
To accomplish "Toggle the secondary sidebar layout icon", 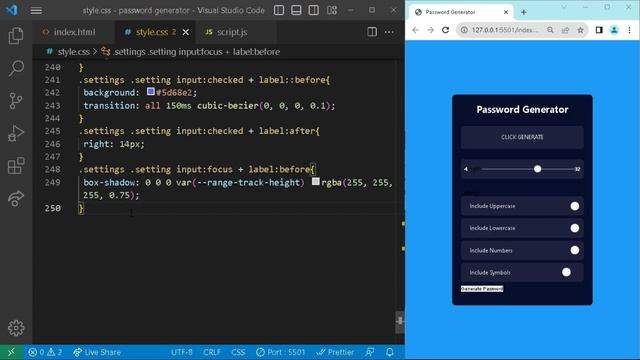I will click(314, 10).
